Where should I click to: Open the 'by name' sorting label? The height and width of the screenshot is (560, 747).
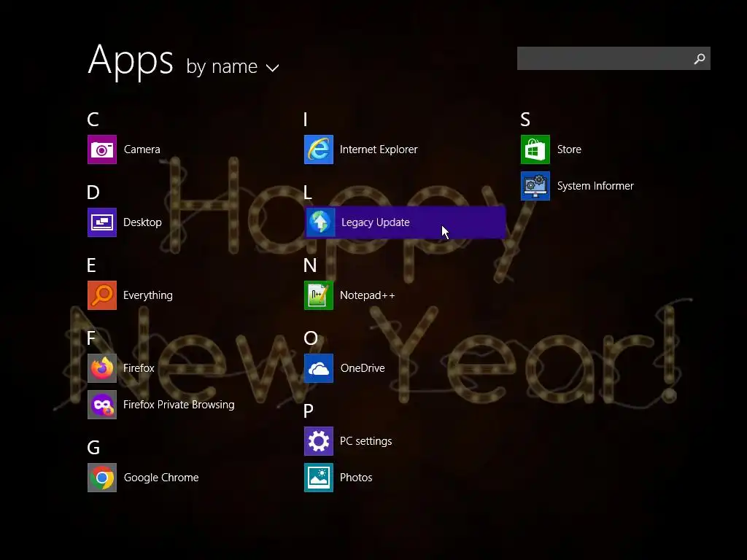click(x=222, y=66)
